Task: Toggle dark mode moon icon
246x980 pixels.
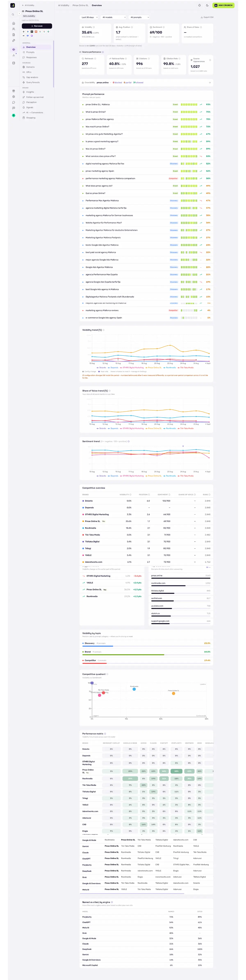Action: tap(207, 5)
